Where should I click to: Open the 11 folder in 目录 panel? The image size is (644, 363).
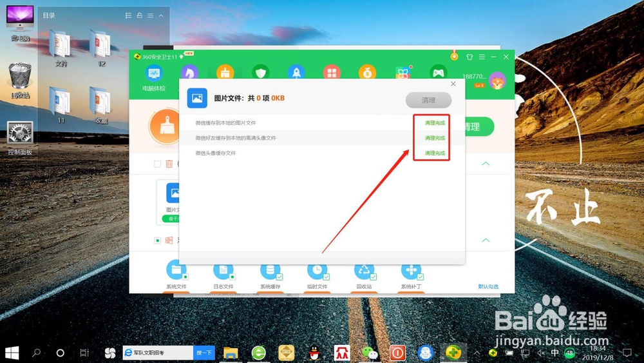click(x=61, y=105)
